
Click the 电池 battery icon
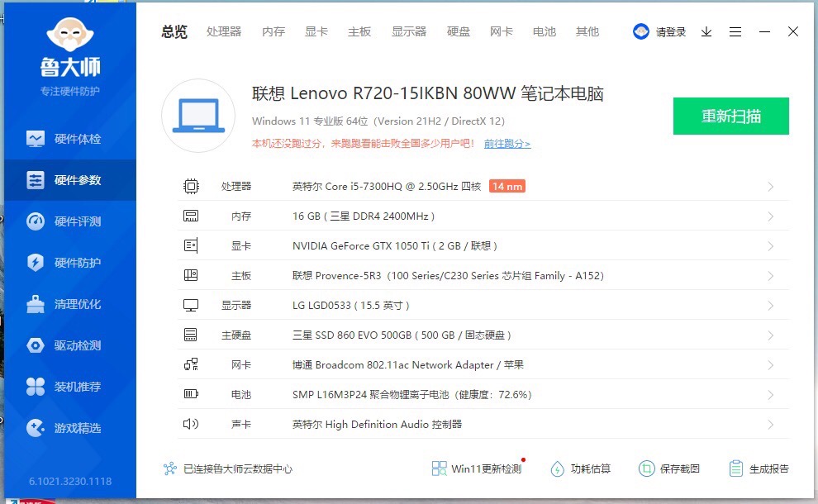point(191,394)
